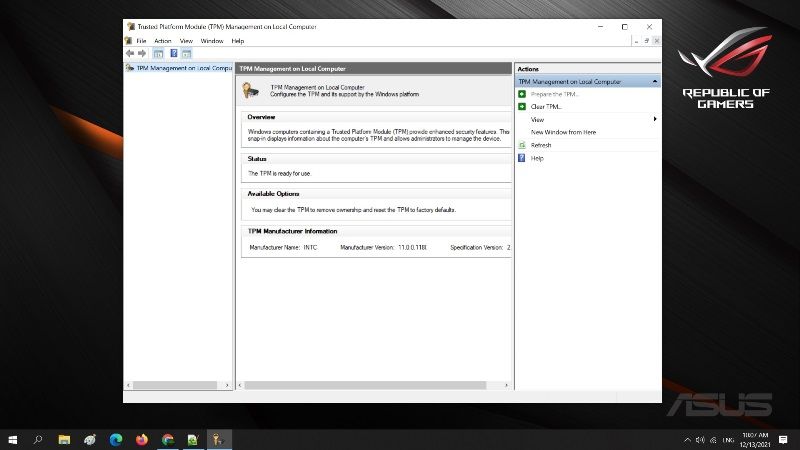The height and width of the screenshot is (450, 800).
Task: Click the Available Options heading
Action: click(x=273, y=194)
